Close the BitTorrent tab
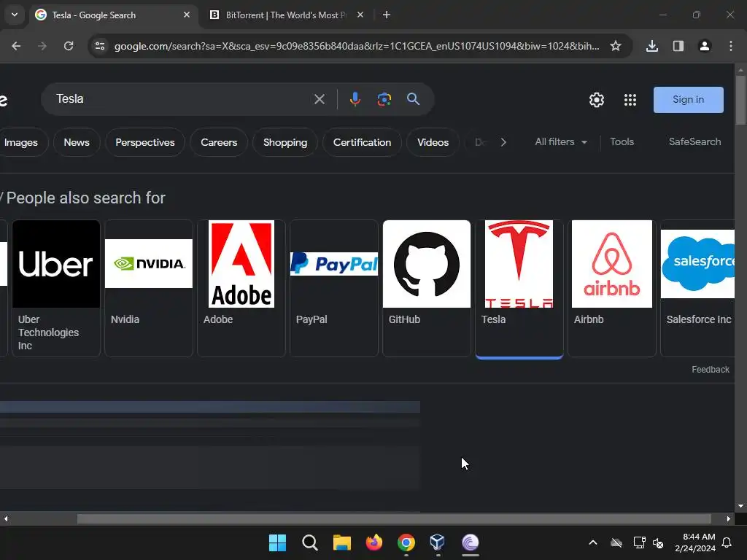Image resolution: width=747 pixels, height=560 pixels. click(x=360, y=15)
